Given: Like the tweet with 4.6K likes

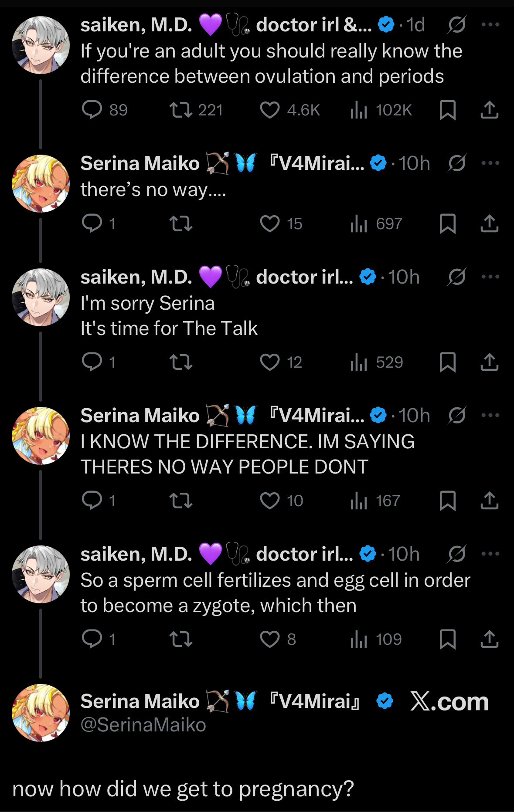Looking at the screenshot, I should pyautogui.click(x=270, y=110).
